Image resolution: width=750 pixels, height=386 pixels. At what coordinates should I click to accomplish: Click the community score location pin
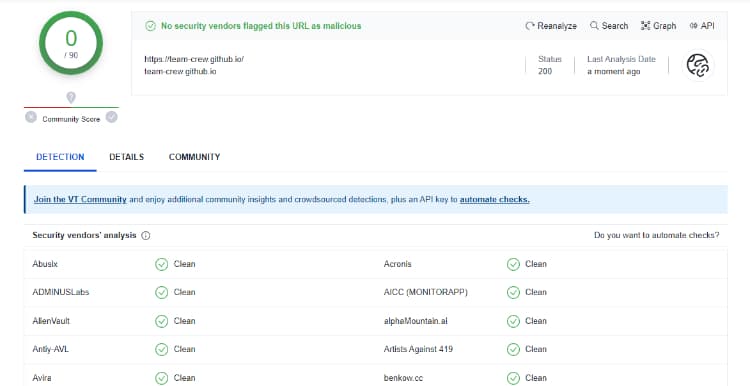tap(71, 98)
